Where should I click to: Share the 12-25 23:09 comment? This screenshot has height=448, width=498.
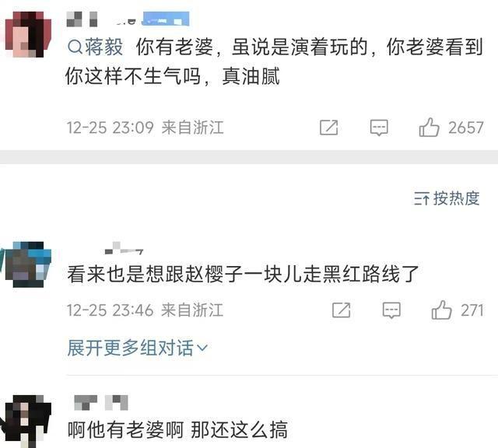(x=328, y=128)
